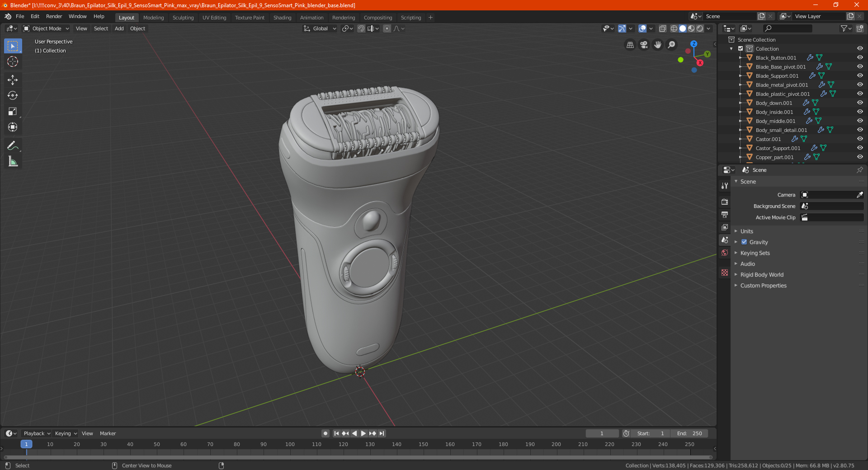868x470 pixels.
Task: Switch to the Shading workspace tab
Action: 282,18
